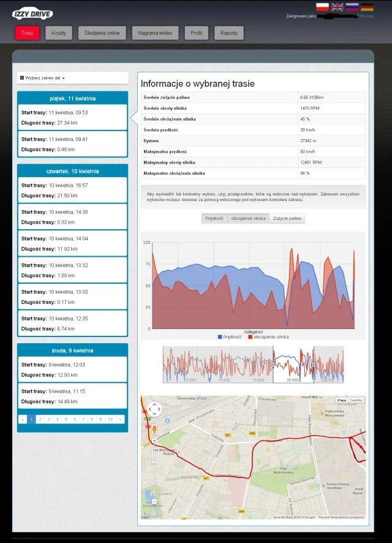Toggle the obciążenie silnika chart view
Screen dimensions: 392x543
[x=248, y=218]
